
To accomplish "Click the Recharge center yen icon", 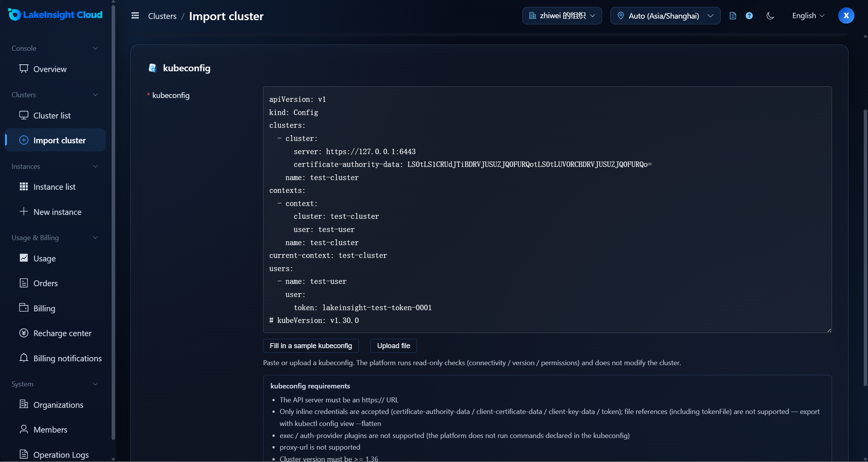I will point(24,333).
